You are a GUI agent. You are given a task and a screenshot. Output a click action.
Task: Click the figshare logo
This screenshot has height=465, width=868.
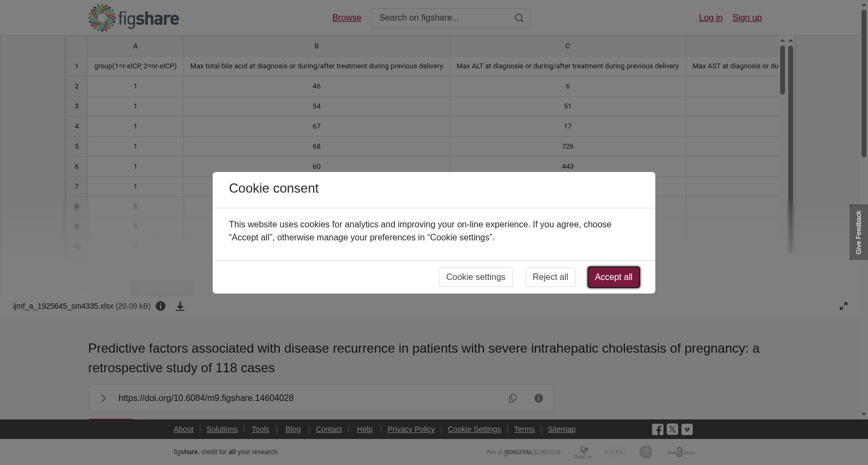[133, 18]
